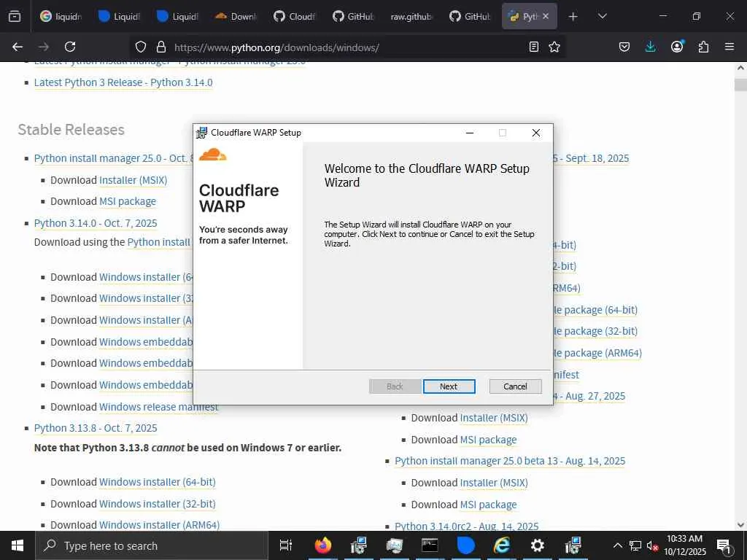This screenshot has height=560, width=747.
Task: Open the Windows release manifest link
Action: coord(158,407)
